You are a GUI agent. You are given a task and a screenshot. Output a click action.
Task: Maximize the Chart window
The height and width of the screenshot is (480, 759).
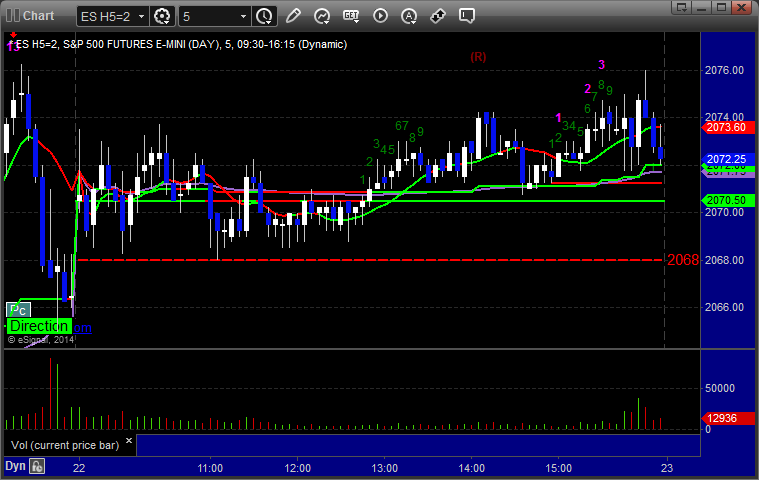pyautogui.click(x=721, y=7)
